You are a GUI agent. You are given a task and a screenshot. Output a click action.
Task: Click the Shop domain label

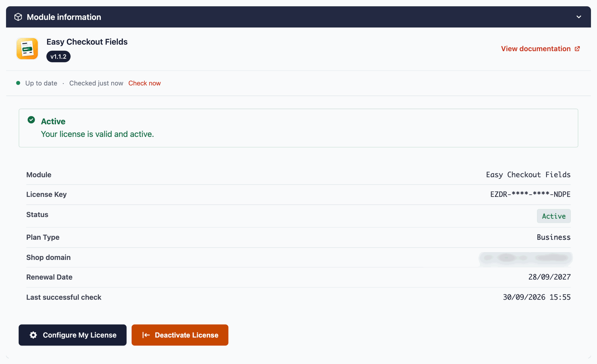click(x=49, y=257)
